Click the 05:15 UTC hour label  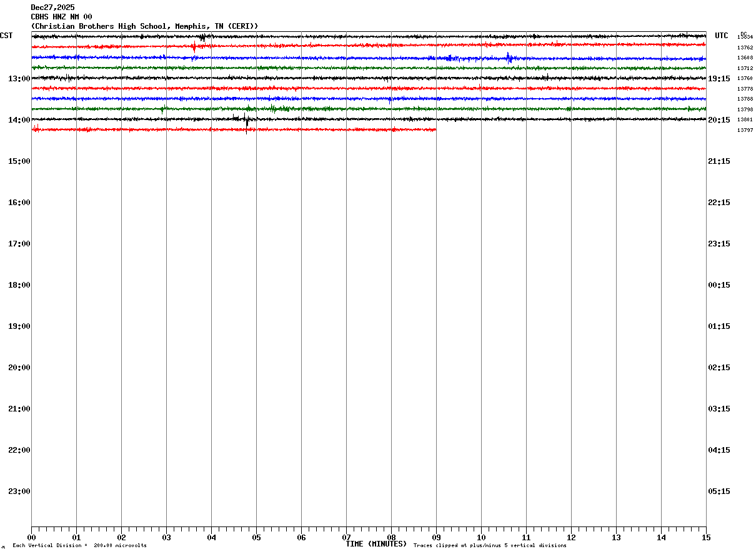point(719,491)
